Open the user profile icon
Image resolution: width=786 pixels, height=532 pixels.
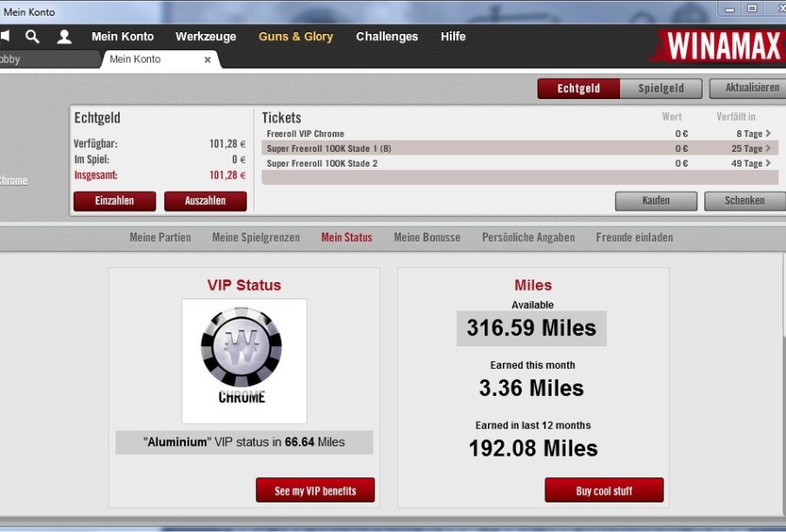point(64,36)
